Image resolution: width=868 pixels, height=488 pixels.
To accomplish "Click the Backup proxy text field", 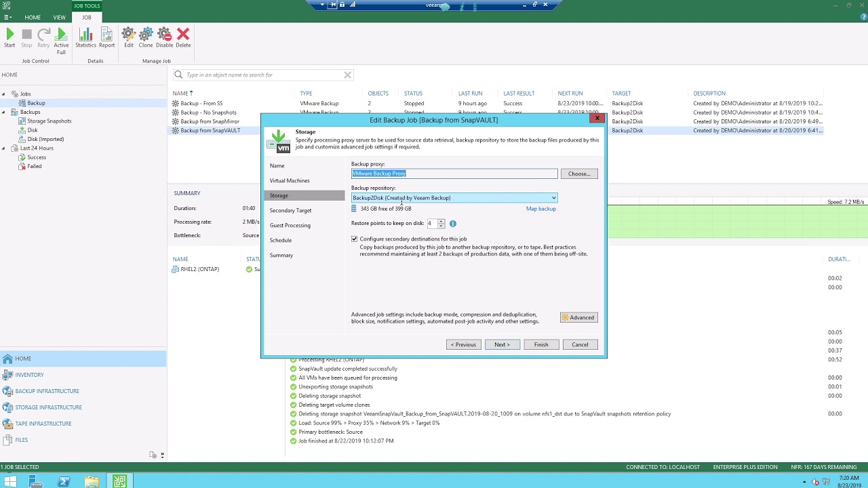I will click(x=454, y=174).
